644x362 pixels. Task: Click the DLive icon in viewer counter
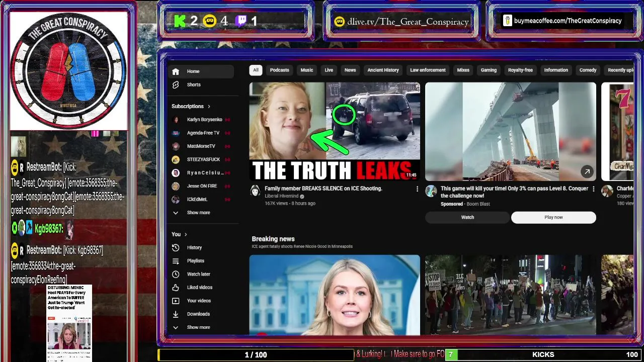coord(210,21)
